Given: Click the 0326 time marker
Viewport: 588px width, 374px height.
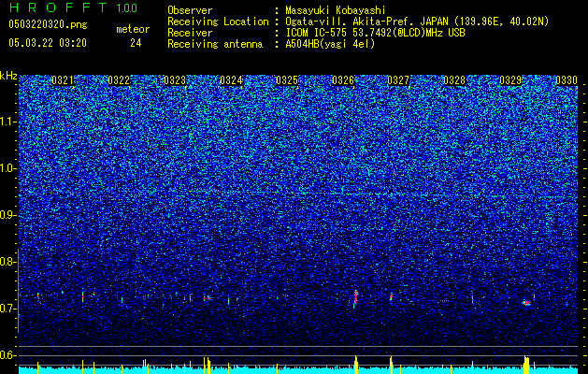Looking at the screenshot, I should 343,80.
